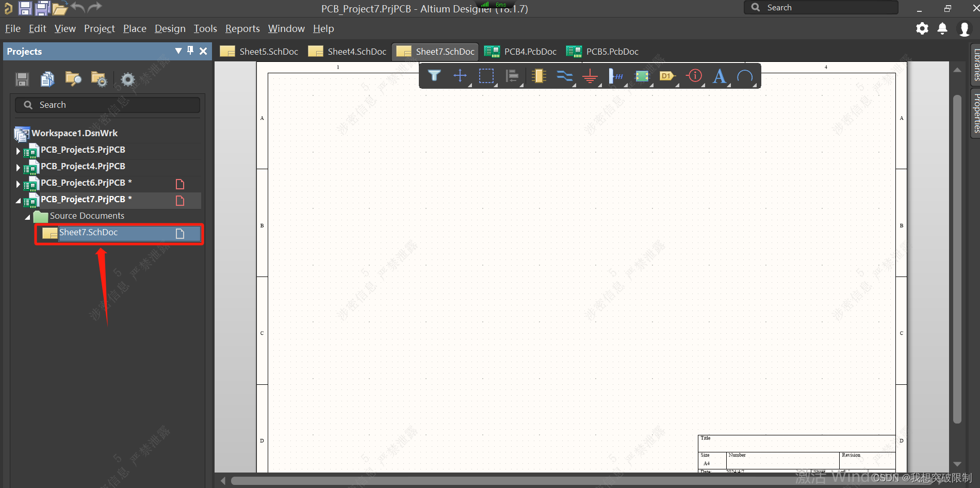Viewport: 980px width, 488px height.
Task: Click document status icon of Sheet7.SchDoc
Action: pos(180,233)
